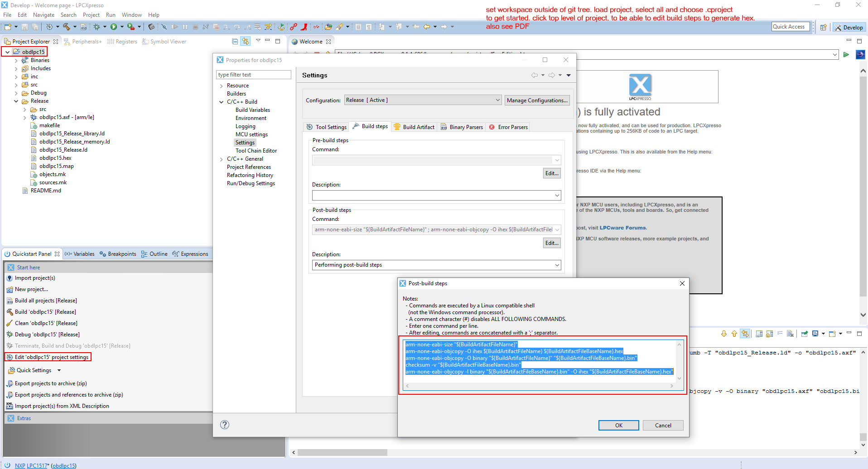Image resolution: width=868 pixels, height=469 pixels.
Task: Click Cancel in Post-build steps dialog
Action: (x=663, y=426)
